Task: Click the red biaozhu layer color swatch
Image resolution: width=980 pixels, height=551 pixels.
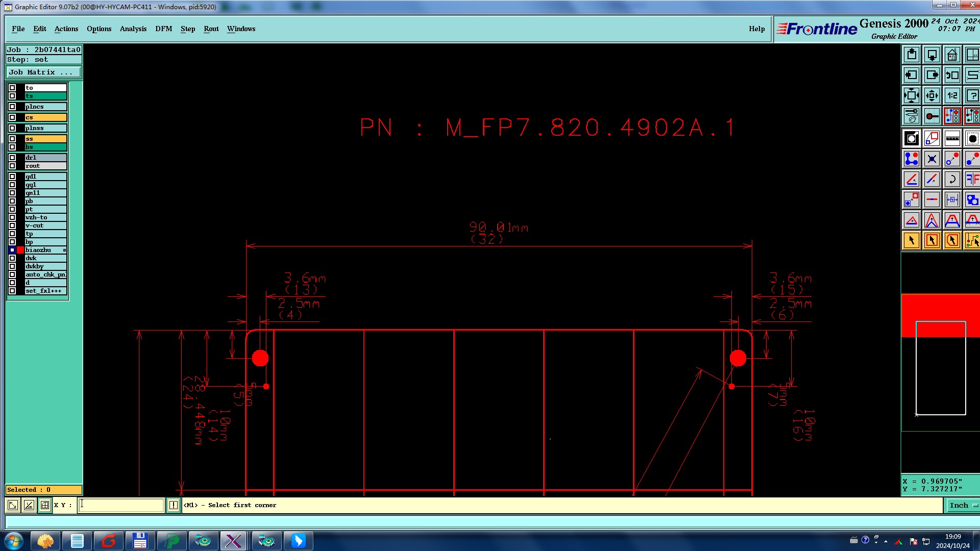Action: click(20, 250)
